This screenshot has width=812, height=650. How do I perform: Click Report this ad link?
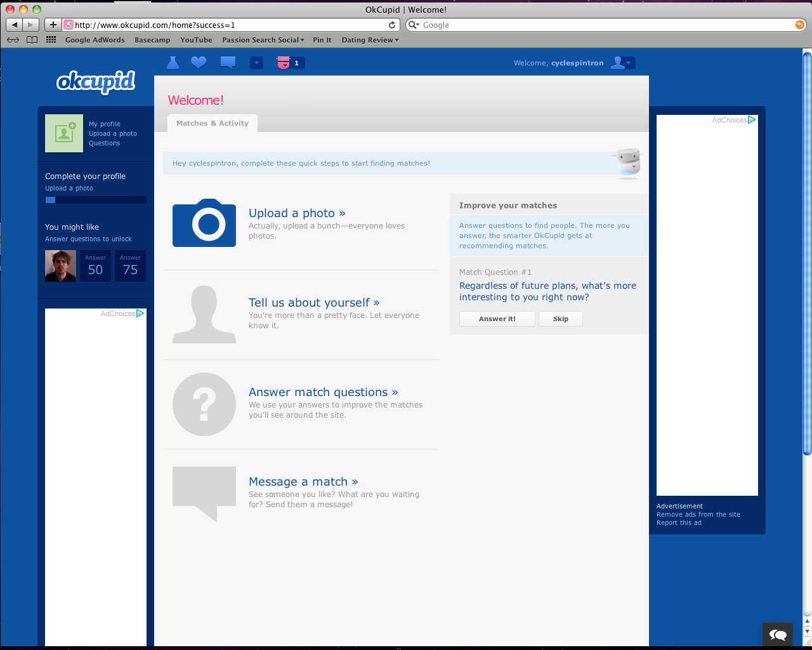679,523
